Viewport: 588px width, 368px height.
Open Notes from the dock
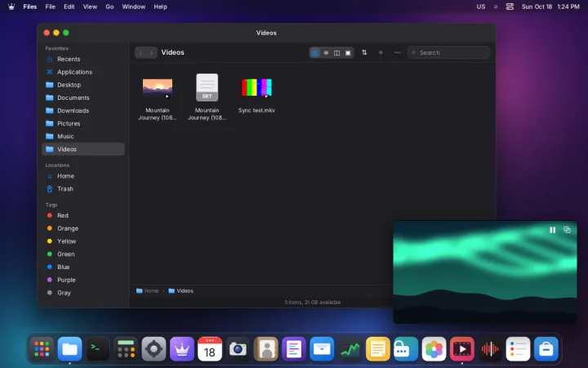click(377, 349)
